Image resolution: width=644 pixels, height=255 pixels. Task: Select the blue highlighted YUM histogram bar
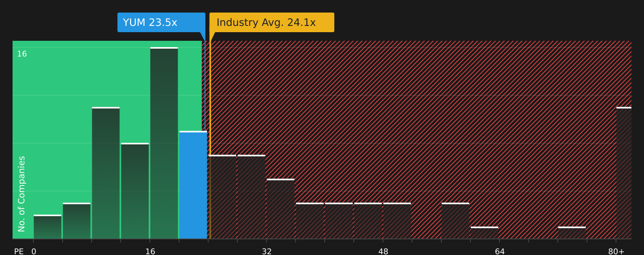pyautogui.click(x=193, y=185)
